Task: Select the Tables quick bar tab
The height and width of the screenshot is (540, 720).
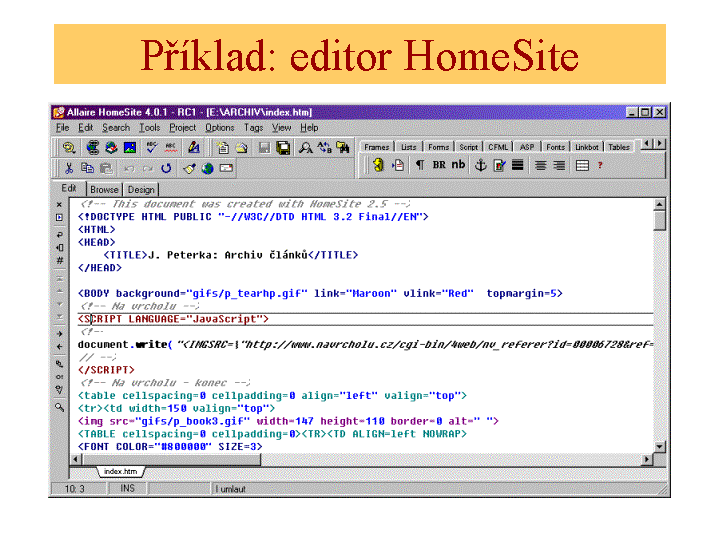Action: [619, 147]
